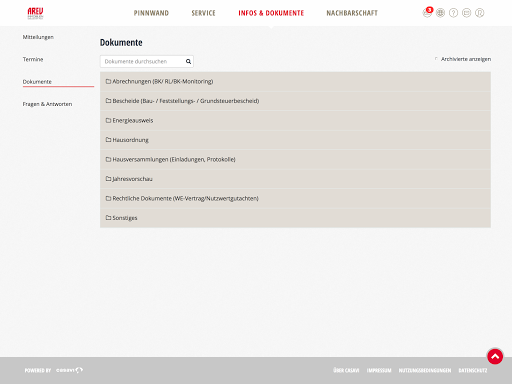The image size is (512, 384).
Task: Click the casavi logo in footer
Action: tap(69, 370)
